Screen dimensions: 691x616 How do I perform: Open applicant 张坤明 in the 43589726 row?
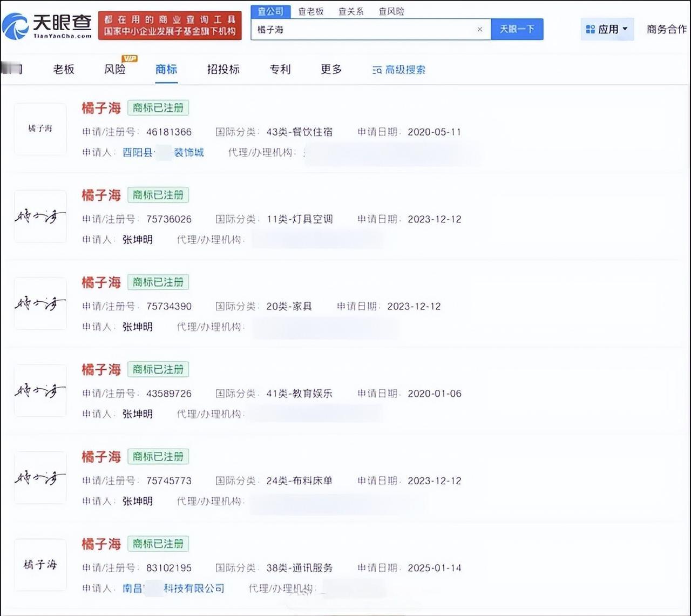[x=138, y=414]
